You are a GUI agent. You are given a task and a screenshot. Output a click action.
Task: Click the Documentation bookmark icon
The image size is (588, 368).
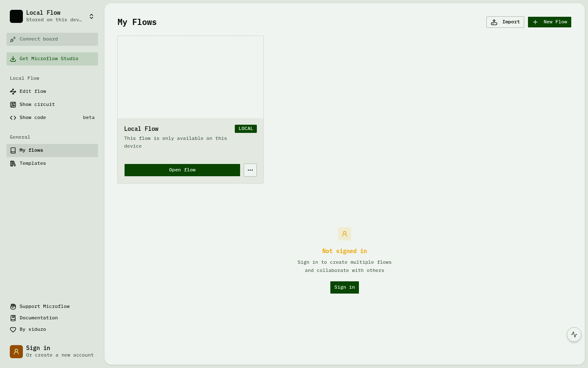pos(13,318)
